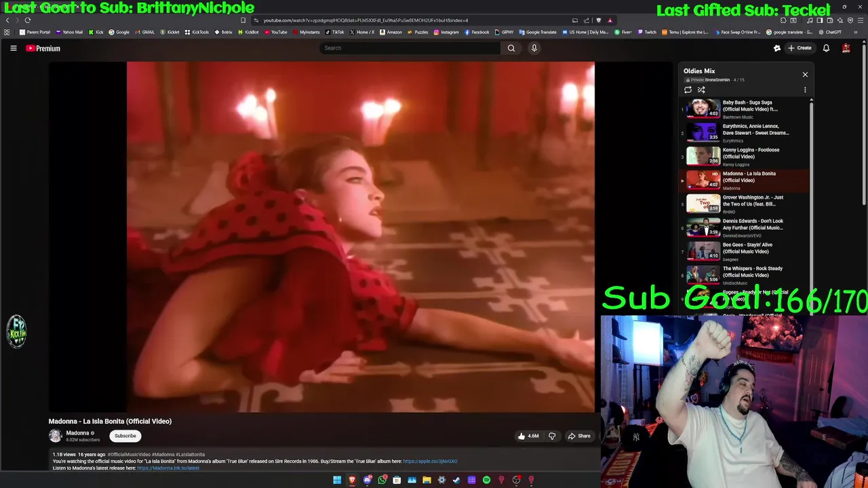Toggle the browser sidebar panel icon
Screen dimensions: 868x488
(820, 20)
